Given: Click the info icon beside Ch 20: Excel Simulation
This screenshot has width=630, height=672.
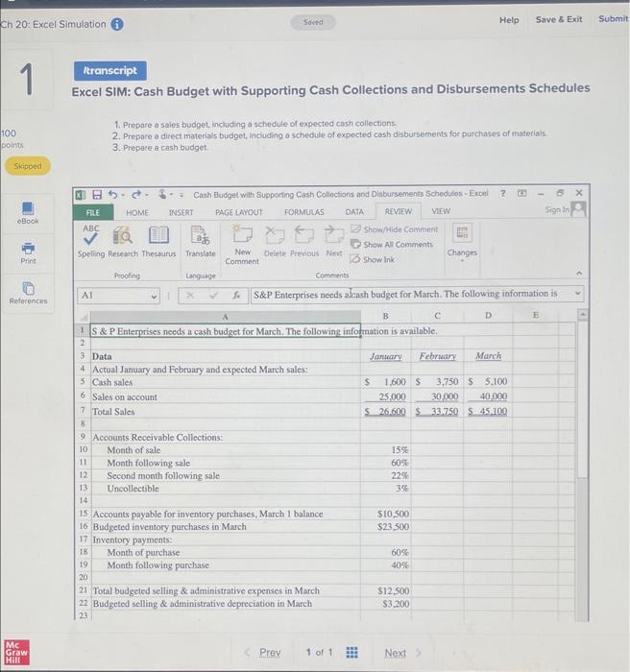Looking at the screenshot, I should coord(117,24).
